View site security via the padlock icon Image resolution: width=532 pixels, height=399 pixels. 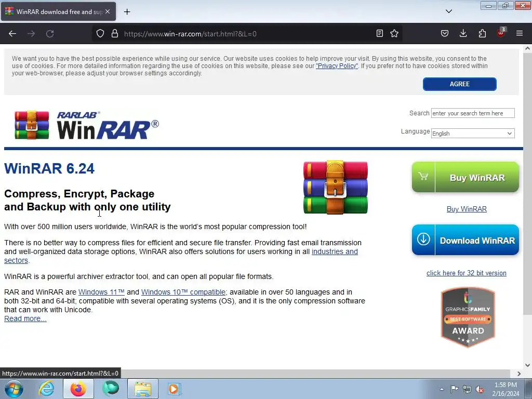click(x=115, y=34)
